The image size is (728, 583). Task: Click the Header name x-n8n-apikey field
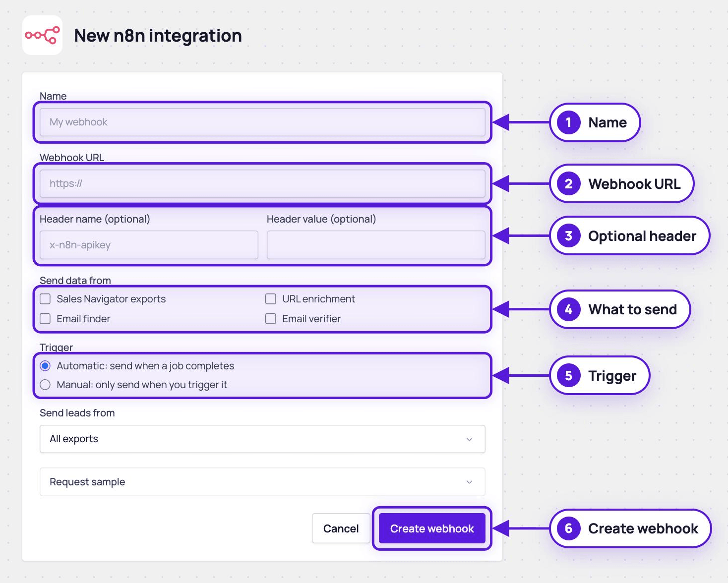click(149, 245)
